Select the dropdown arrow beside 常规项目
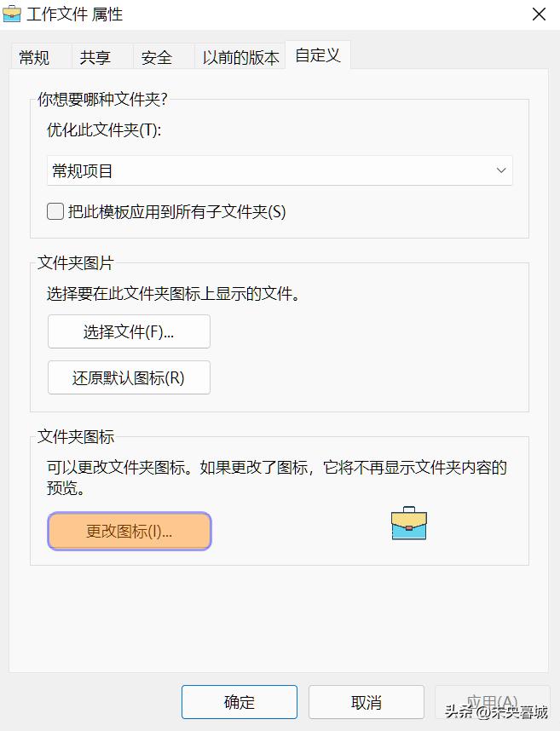This screenshot has height=731, width=560. click(x=501, y=170)
